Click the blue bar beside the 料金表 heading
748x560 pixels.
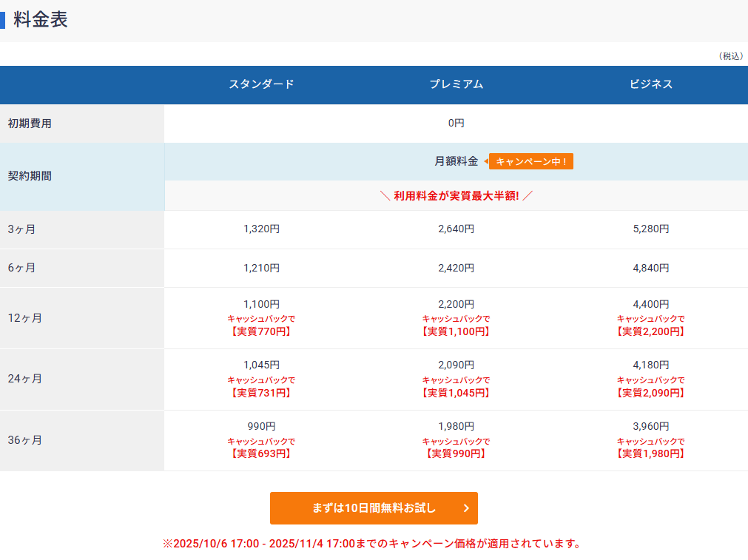(x=3, y=20)
